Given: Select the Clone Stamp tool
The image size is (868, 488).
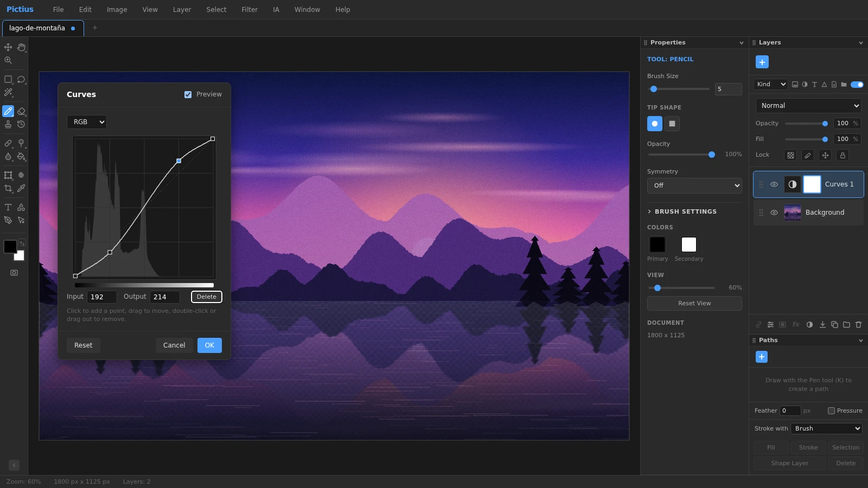Looking at the screenshot, I should [x=8, y=124].
